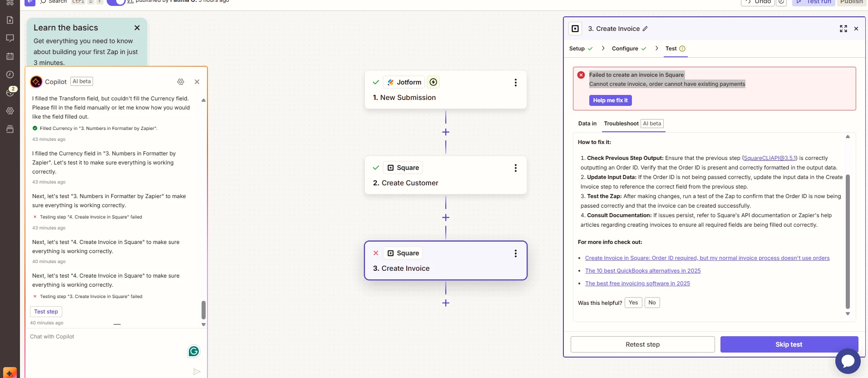
Task: Switch to the Setup tab
Action: point(581,49)
